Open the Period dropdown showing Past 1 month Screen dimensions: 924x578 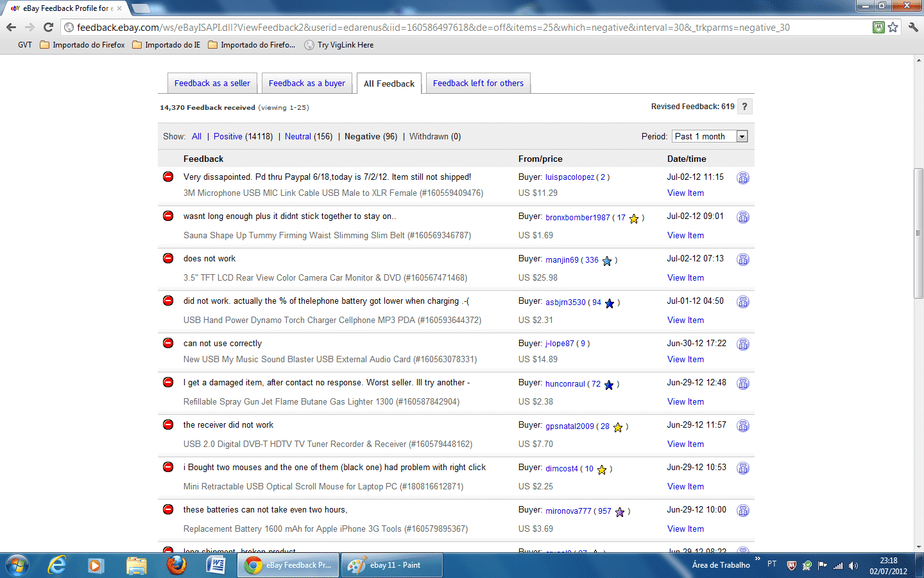pyautogui.click(x=710, y=136)
